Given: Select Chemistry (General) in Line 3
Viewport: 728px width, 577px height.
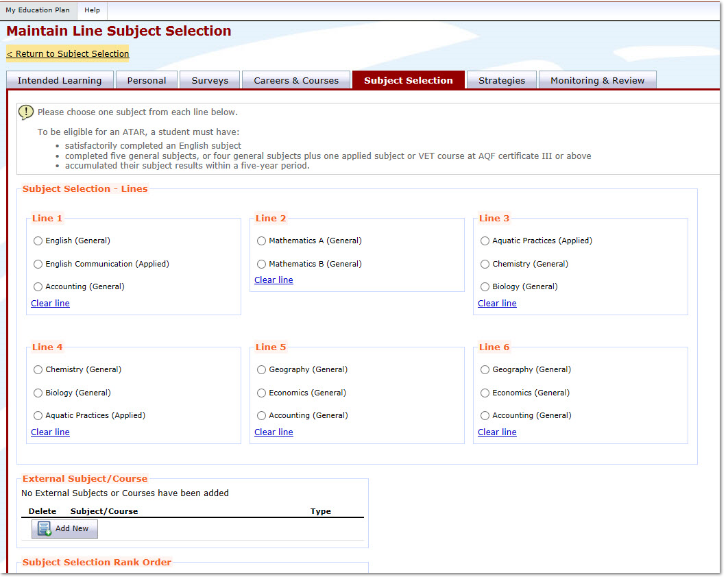Looking at the screenshot, I should [485, 264].
